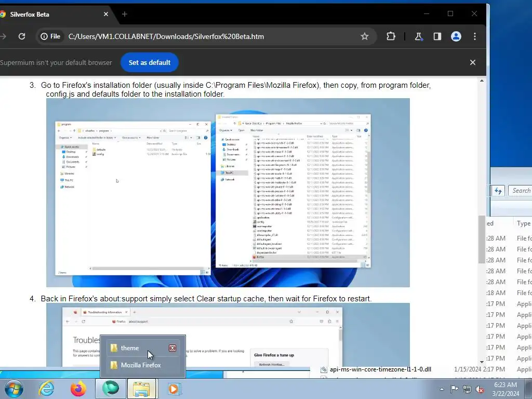Open the clock showing 6:23 AM
Image resolution: width=532 pixels, height=399 pixels.
pos(506,389)
